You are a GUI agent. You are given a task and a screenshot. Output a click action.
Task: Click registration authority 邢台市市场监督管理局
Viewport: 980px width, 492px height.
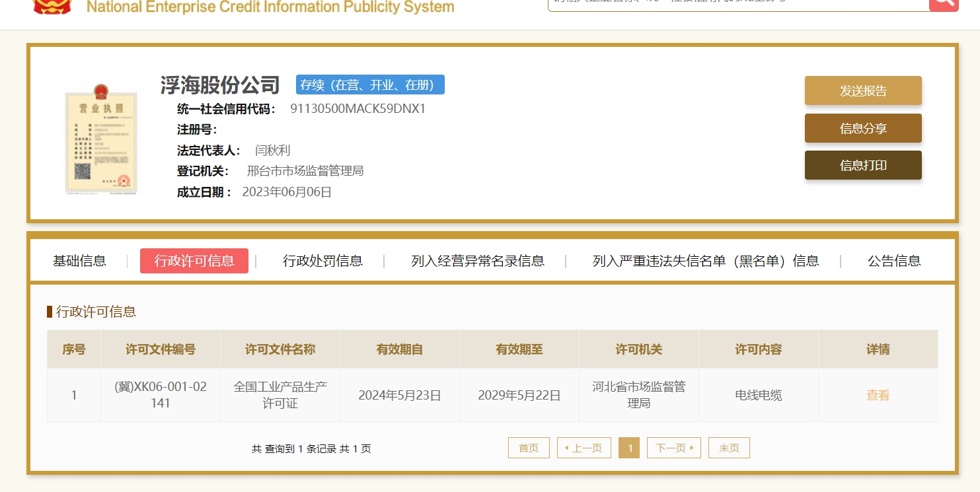305,171
